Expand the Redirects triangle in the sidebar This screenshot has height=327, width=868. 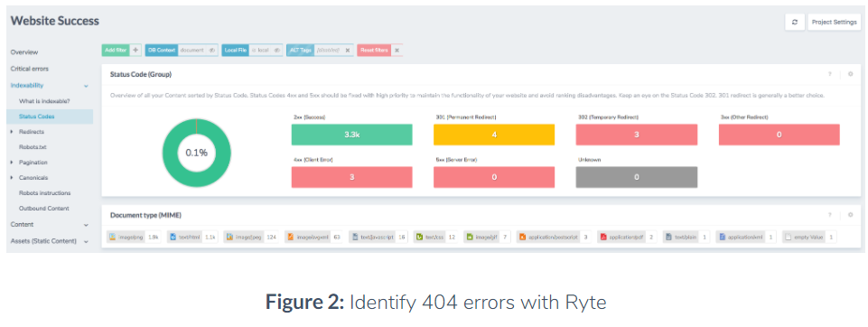12,132
